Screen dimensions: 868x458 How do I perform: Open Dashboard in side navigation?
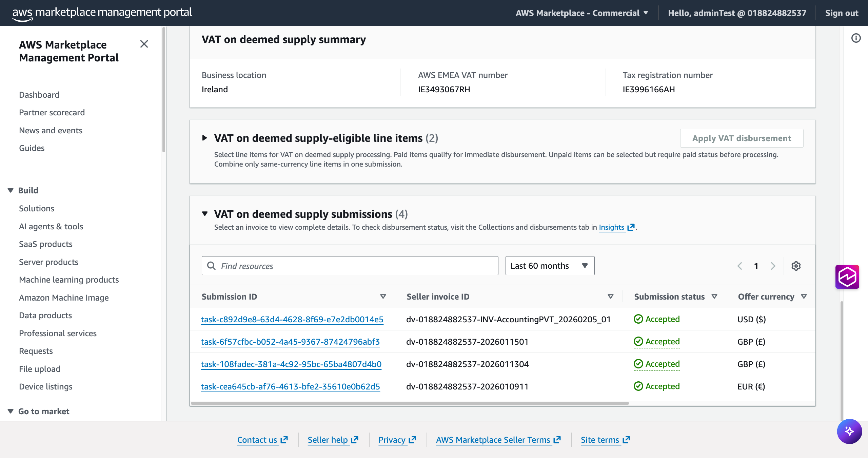click(x=39, y=95)
